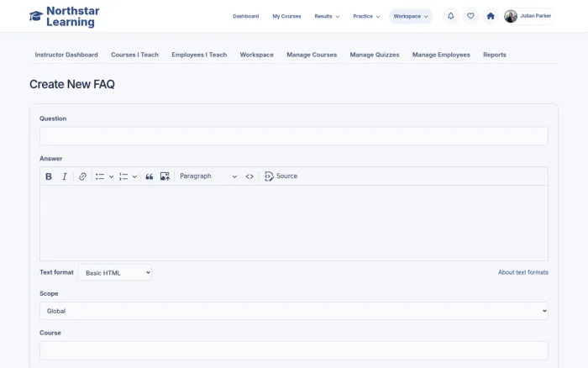Click inside the Answer text editor area
The height and width of the screenshot is (368, 588).
pyautogui.click(x=294, y=223)
